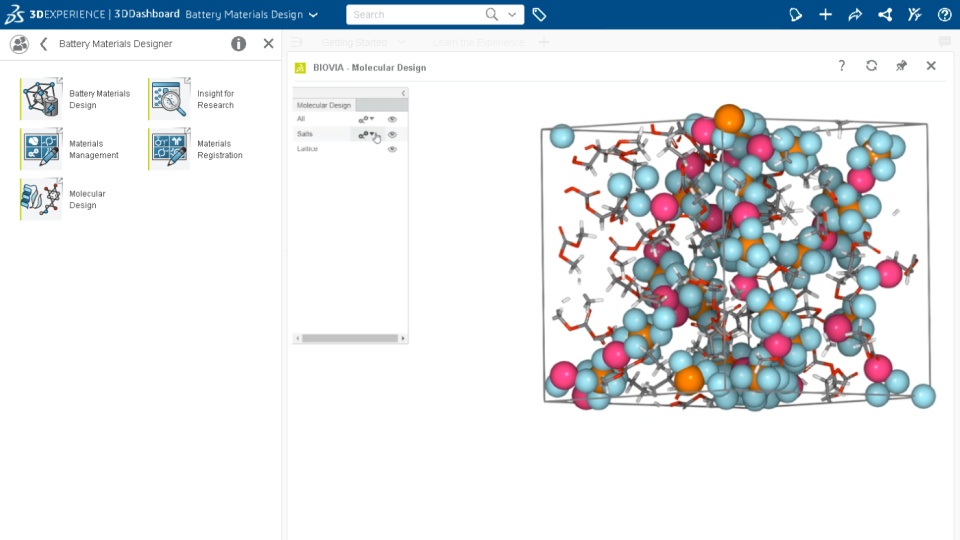The height and width of the screenshot is (540, 960).
Task: Expand the Battery Materials Design dashboard menu
Action: (313, 15)
